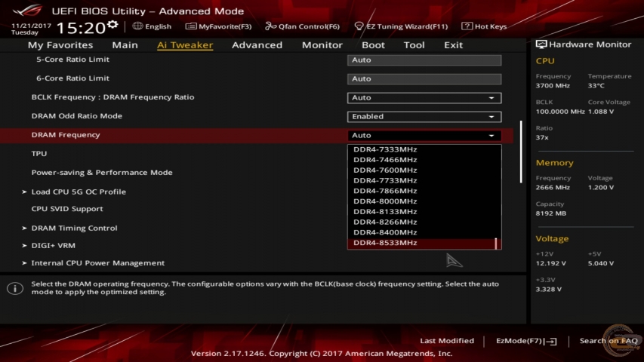Click the +12V reading 12.192 V
The height and width of the screenshot is (362, 644).
[550, 263]
